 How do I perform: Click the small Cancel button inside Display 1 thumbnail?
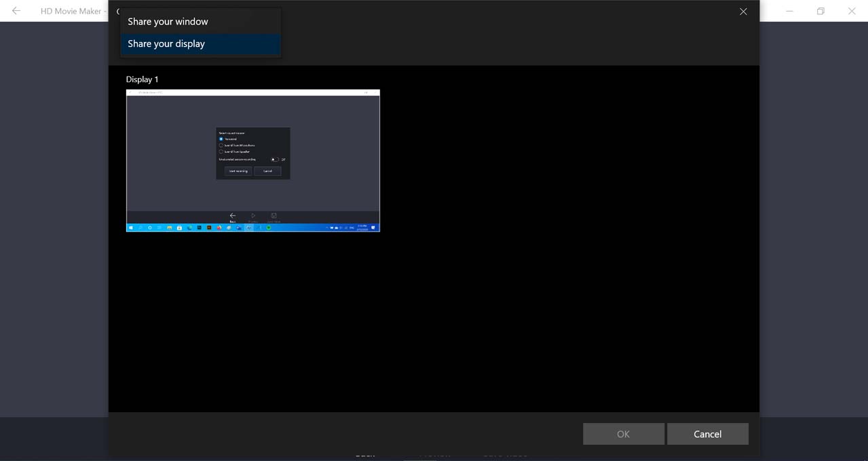267,171
